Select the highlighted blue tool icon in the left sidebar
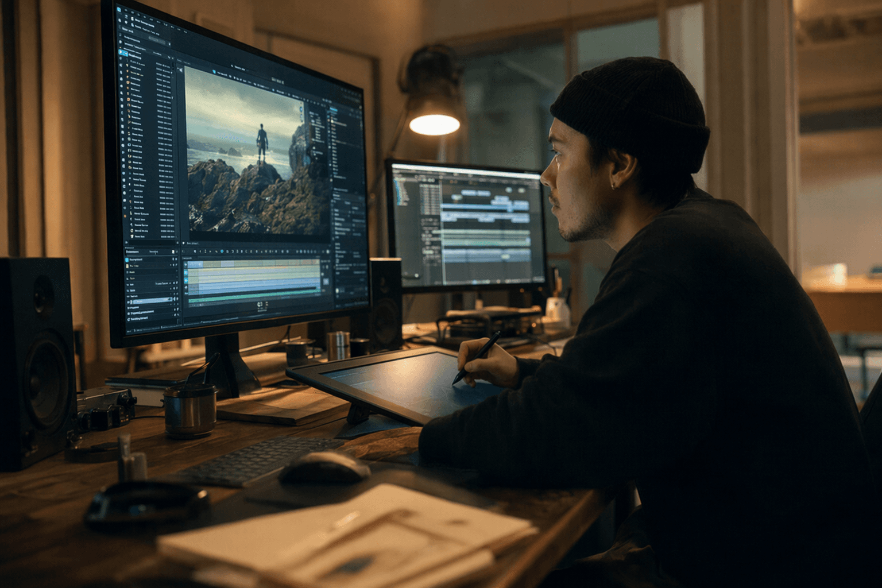The width and height of the screenshot is (882, 588). [x=122, y=52]
